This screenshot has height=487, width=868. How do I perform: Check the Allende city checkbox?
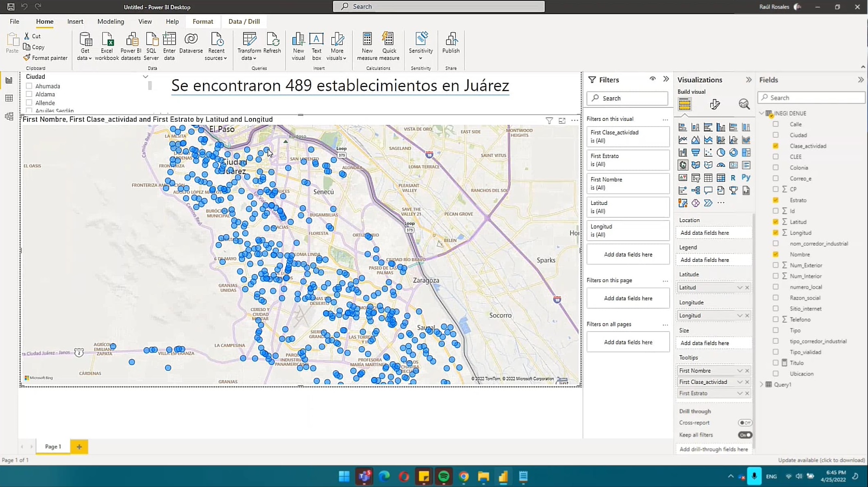pyautogui.click(x=29, y=103)
